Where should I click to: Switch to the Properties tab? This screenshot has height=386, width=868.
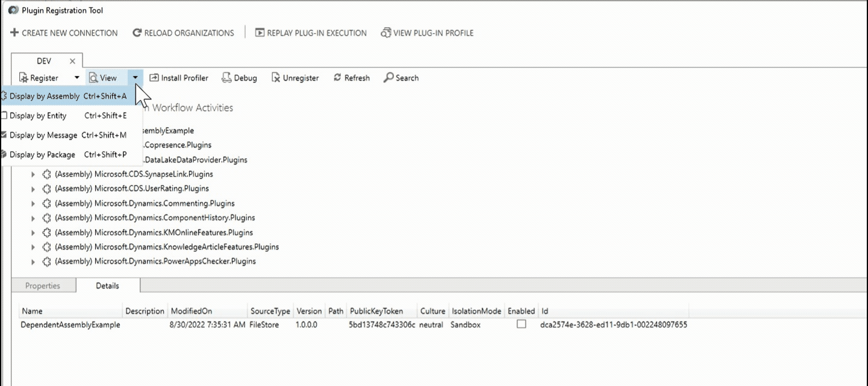click(43, 286)
